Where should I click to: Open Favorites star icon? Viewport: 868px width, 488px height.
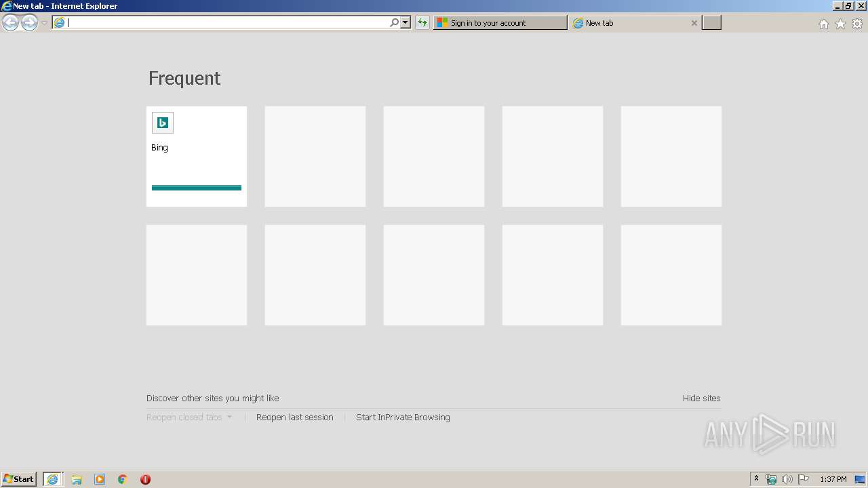pos(840,24)
